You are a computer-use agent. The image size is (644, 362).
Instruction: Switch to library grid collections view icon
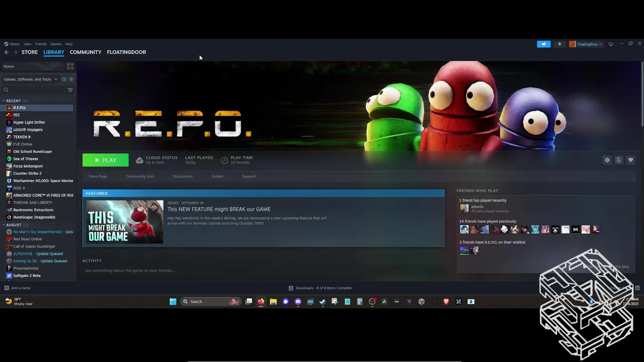click(x=70, y=66)
